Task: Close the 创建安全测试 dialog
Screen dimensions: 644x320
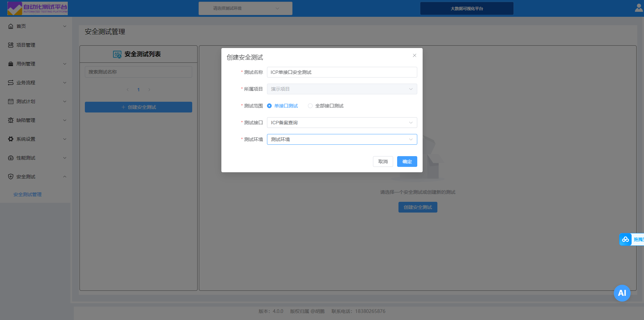Action: [415, 55]
